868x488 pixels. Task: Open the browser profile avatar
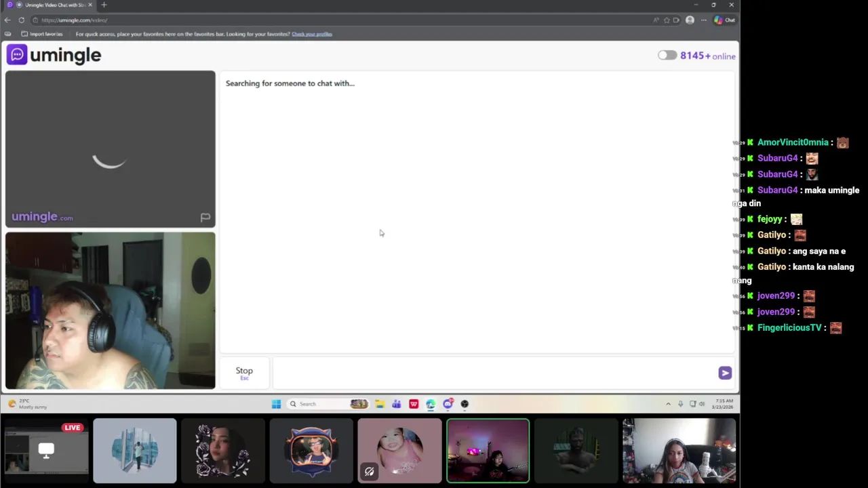click(x=690, y=20)
